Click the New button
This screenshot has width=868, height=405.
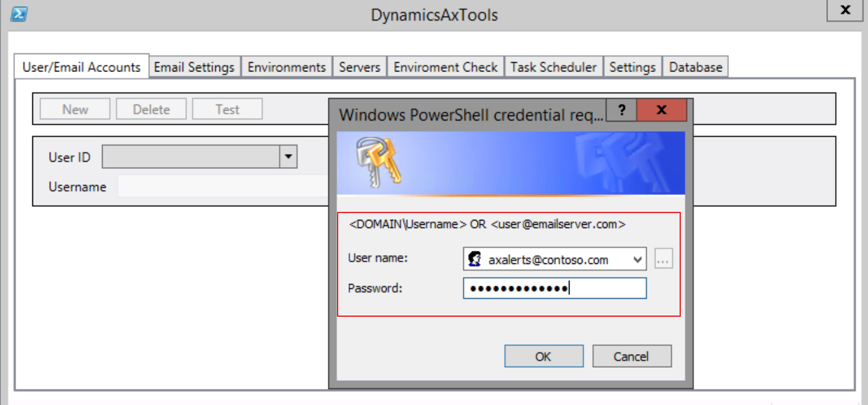coord(75,109)
